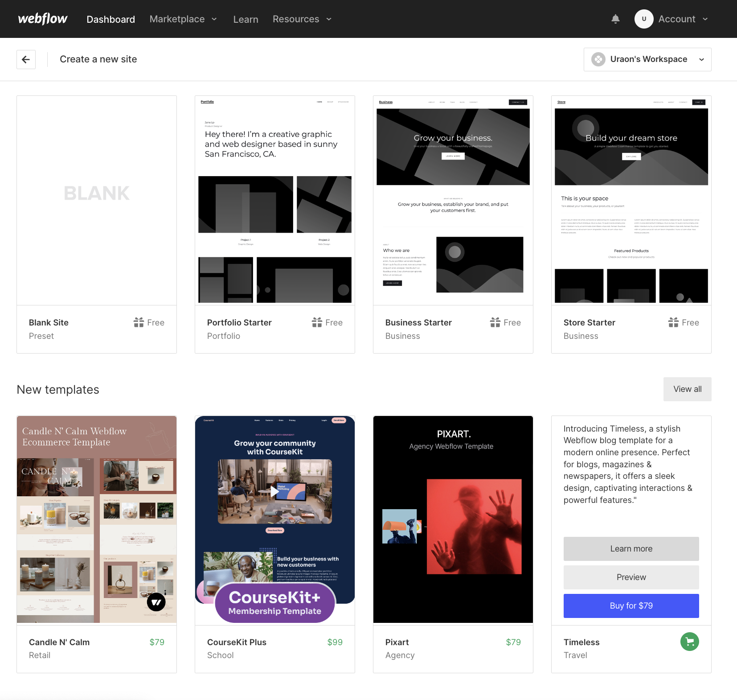Select the Portfolio Starter preview thumbnail

point(275,200)
